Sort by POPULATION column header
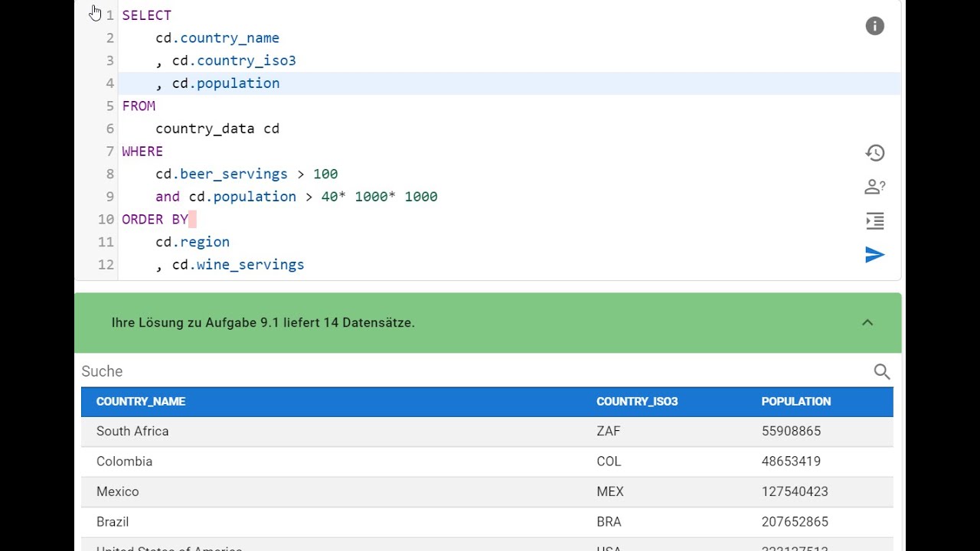The image size is (980, 551). (796, 401)
